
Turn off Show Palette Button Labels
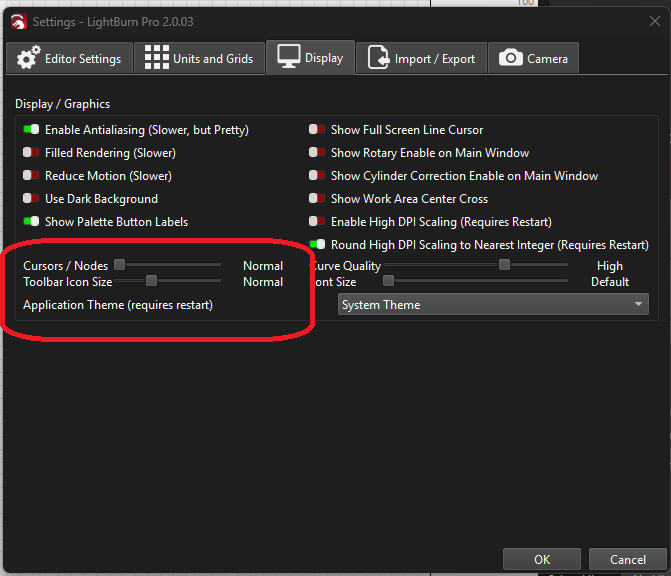click(x=32, y=222)
